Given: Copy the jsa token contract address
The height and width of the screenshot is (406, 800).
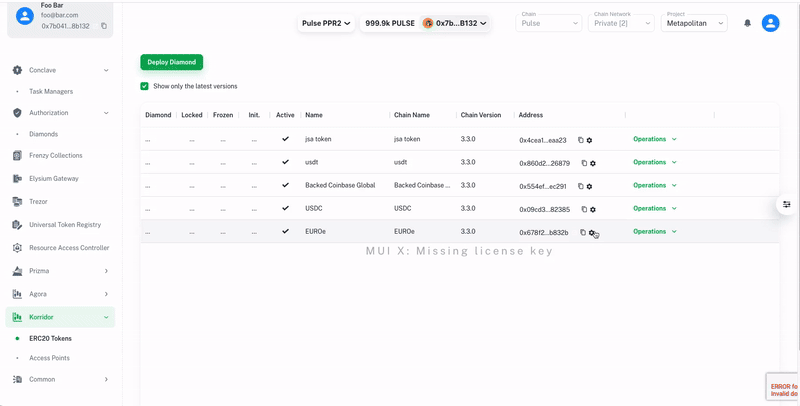Looking at the screenshot, I should [x=581, y=140].
